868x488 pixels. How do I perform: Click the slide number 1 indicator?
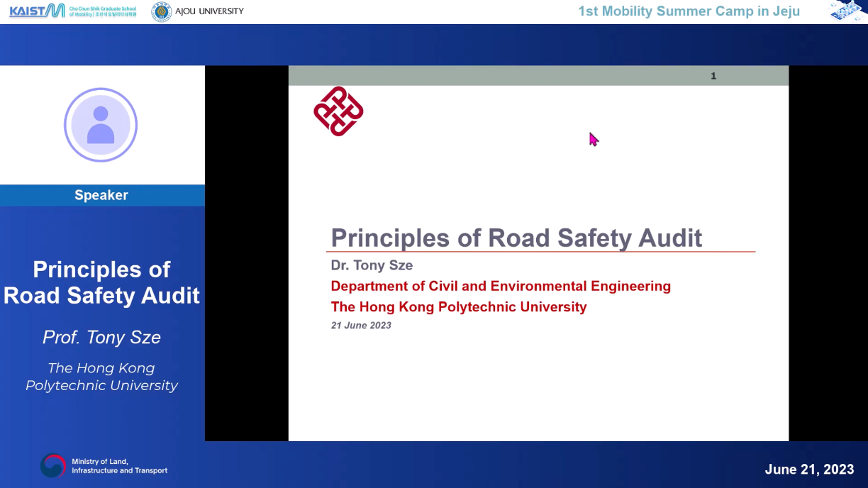[713, 76]
